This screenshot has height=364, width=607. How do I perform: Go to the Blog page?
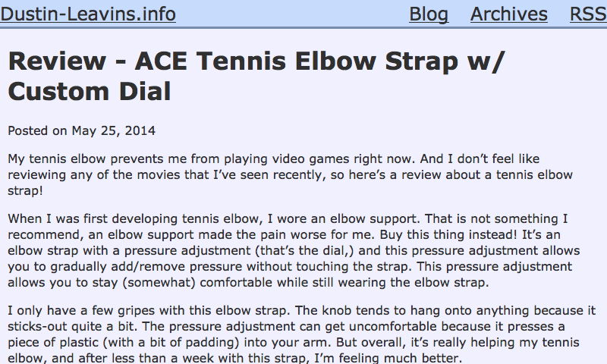pos(429,14)
